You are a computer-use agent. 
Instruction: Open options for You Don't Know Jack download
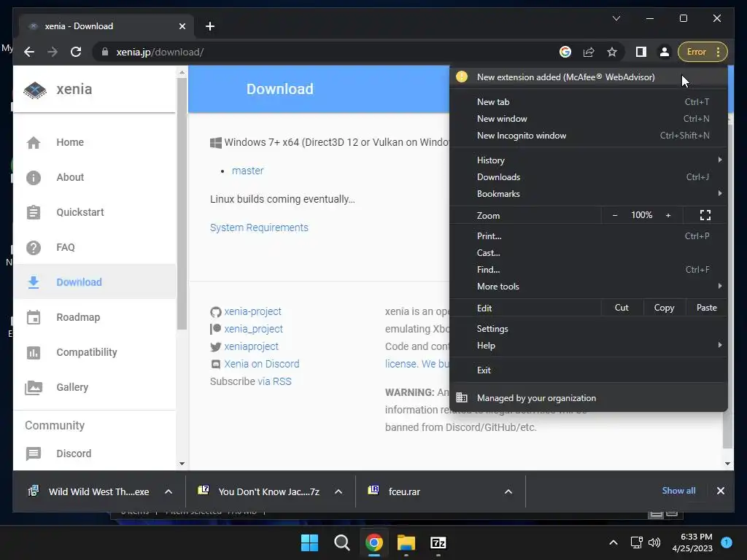(338, 492)
